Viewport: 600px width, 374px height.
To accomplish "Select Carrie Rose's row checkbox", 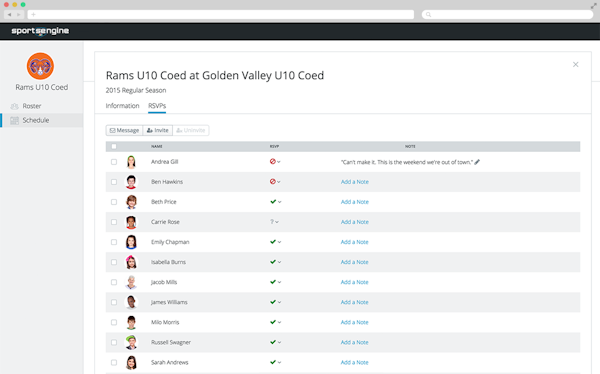I will tap(114, 222).
